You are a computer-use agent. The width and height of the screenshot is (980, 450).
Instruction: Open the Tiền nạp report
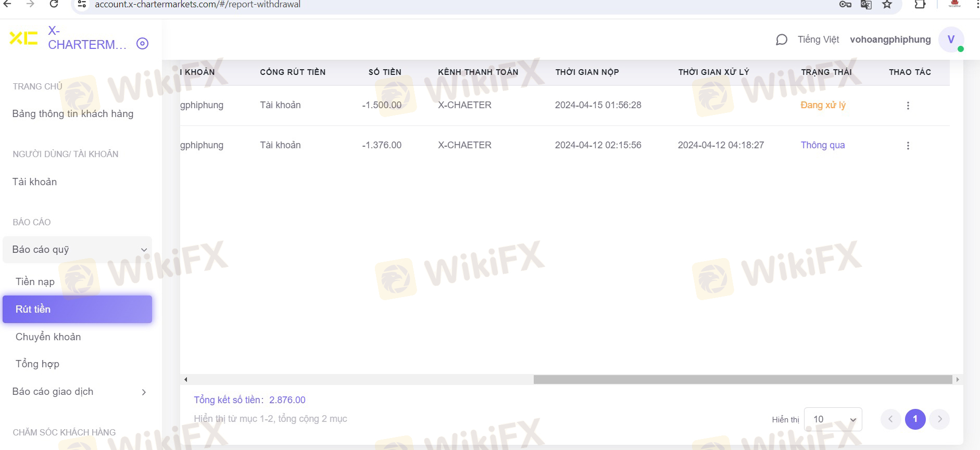click(x=35, y=281)
